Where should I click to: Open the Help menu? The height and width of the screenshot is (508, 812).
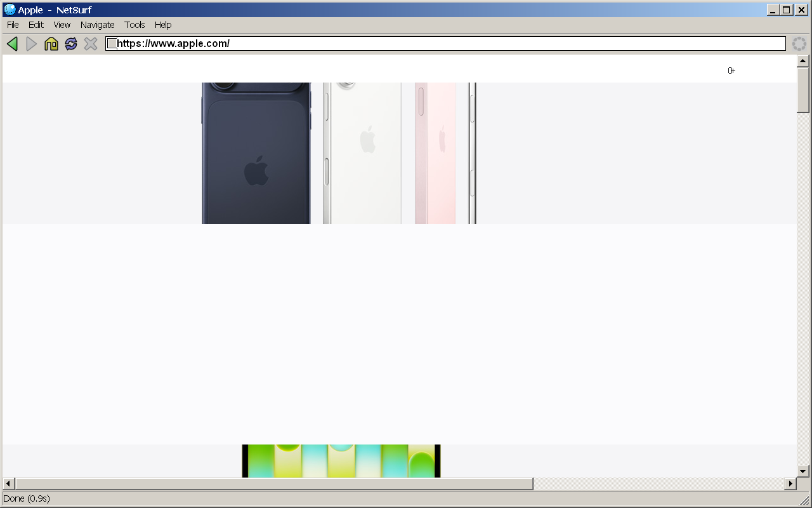(163, 25)
